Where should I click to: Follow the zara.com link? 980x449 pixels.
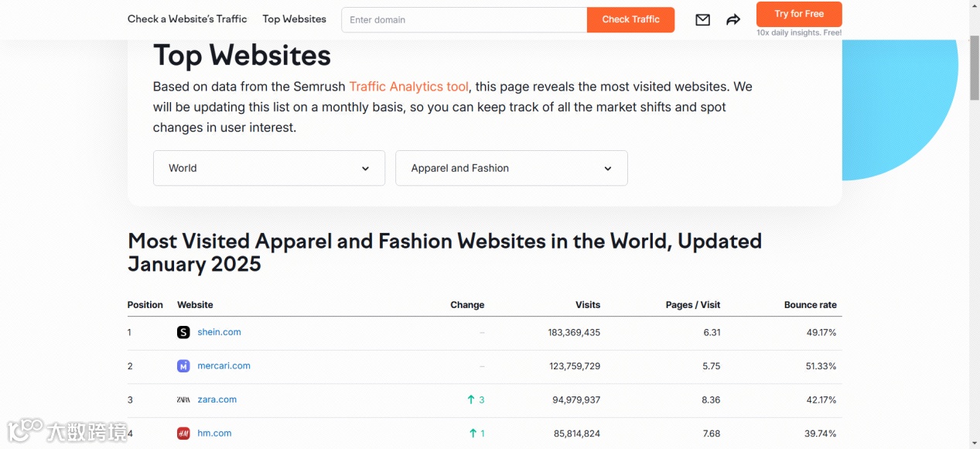point(217,399)
